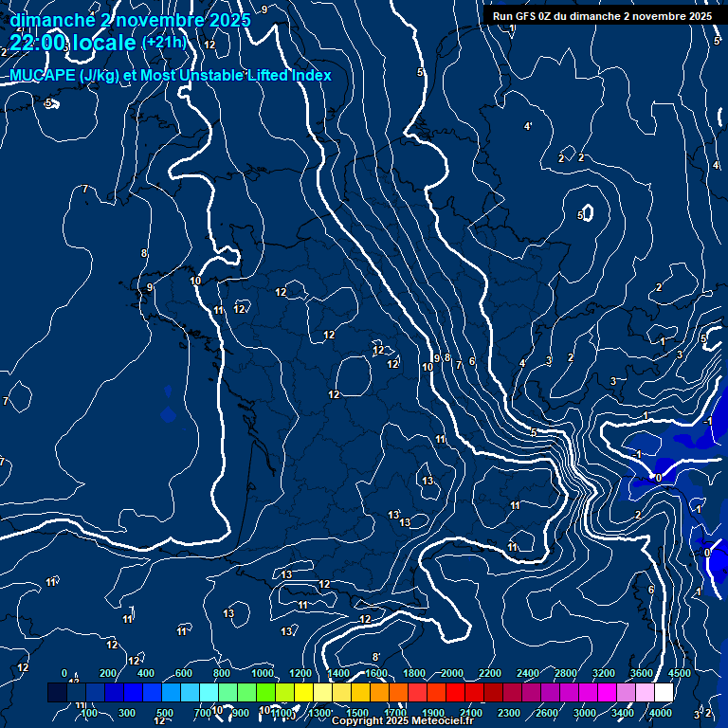The height and width of the screenshot is (728, 728).
Task: Click the '2300' legend scale label
Action: click(509, 713)
